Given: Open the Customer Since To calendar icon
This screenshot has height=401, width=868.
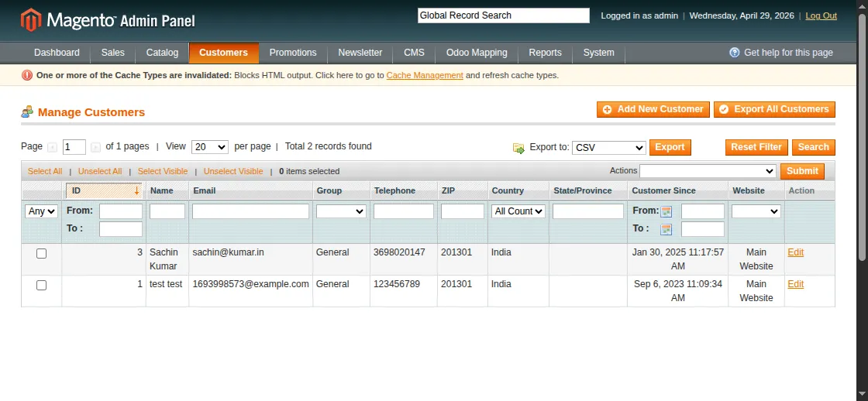Looking at the screenshot, I should tap(666, 229).
